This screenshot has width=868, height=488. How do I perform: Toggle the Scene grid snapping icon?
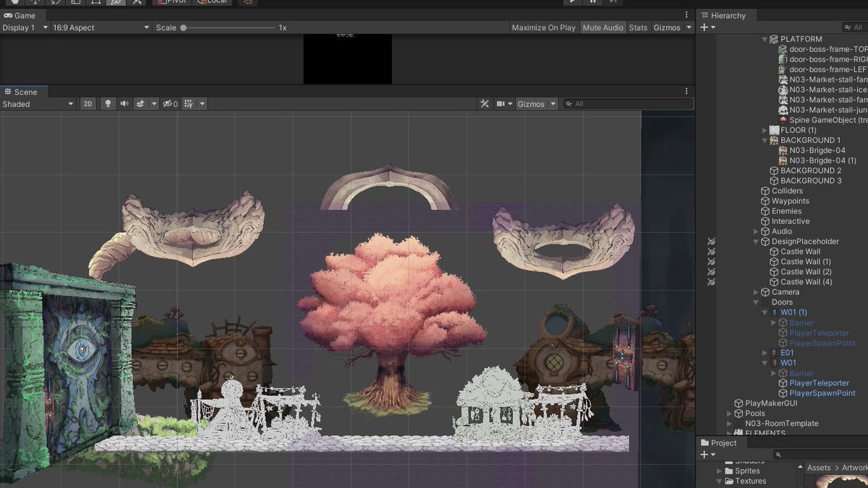[189, 104]
